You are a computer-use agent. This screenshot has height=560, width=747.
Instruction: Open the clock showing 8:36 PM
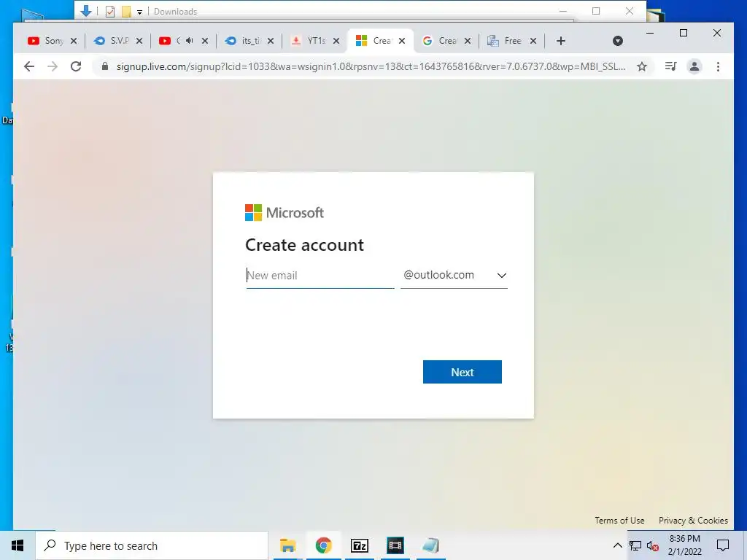(684, 545)
